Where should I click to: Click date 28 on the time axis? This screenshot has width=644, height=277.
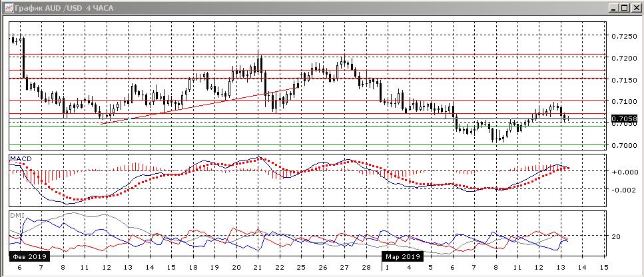tap(366, 266)
